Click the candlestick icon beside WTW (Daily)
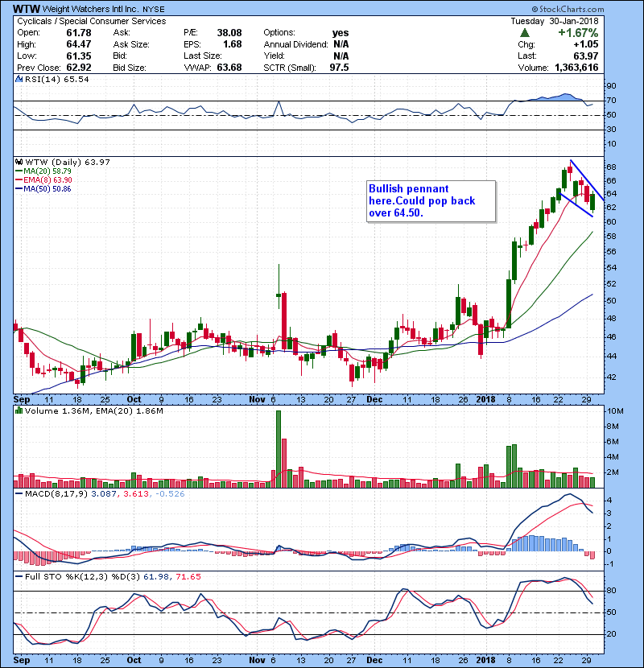This screenshot has height=668, width=644. [19, 163]
